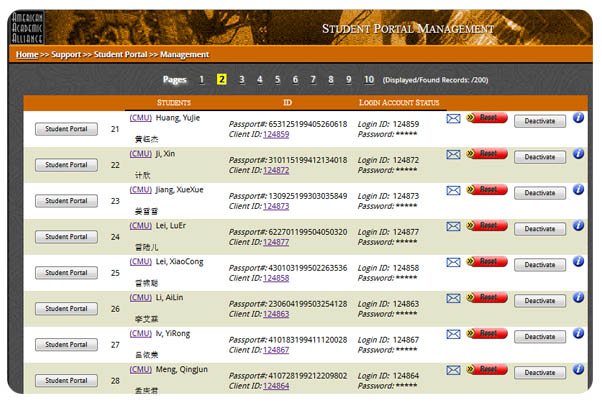Go to page 10 of records
Viewport: 602px width, 402px height.
pyautogui.click(x=369, y=79)
